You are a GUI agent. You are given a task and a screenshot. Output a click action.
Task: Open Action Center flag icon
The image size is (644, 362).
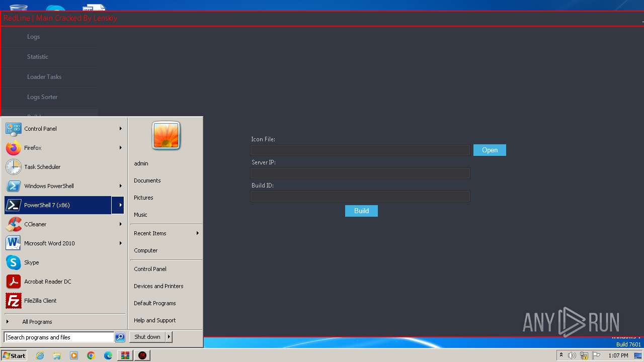[x=596, y=355]
